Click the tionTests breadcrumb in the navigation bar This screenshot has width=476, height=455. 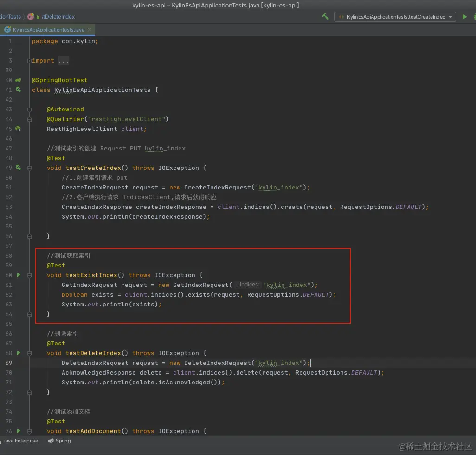coord(10,17)
